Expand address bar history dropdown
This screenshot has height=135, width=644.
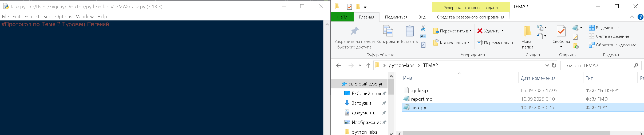click(x=547, y=65)
